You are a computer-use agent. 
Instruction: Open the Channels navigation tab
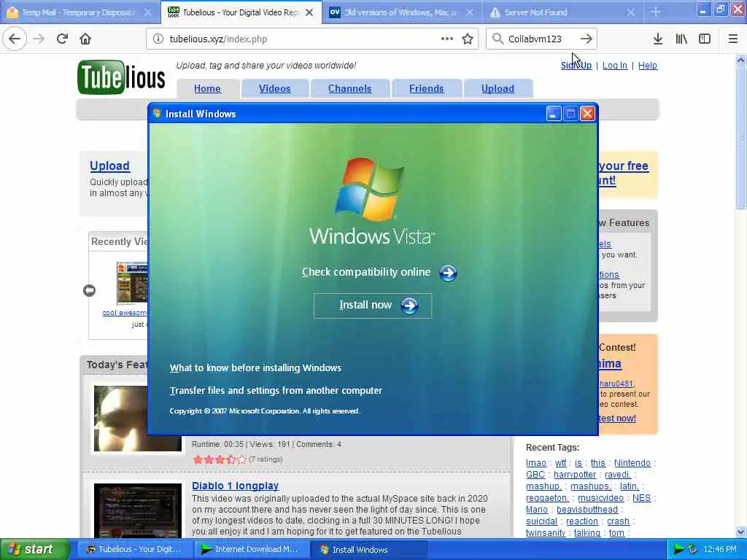click(x=349, y=88)
